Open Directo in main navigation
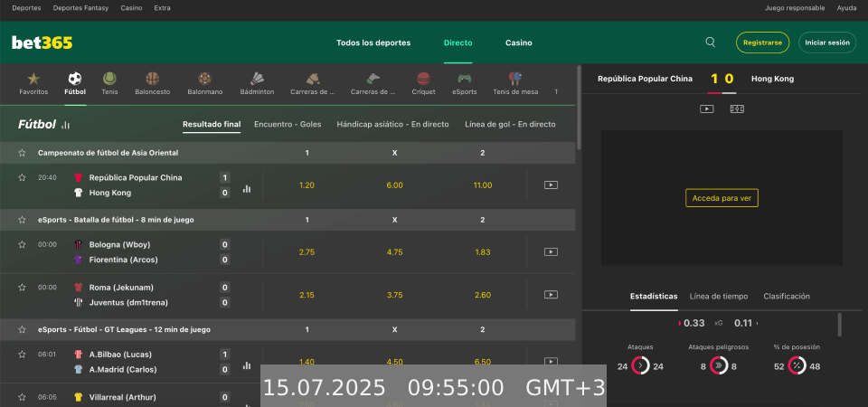 458,43
